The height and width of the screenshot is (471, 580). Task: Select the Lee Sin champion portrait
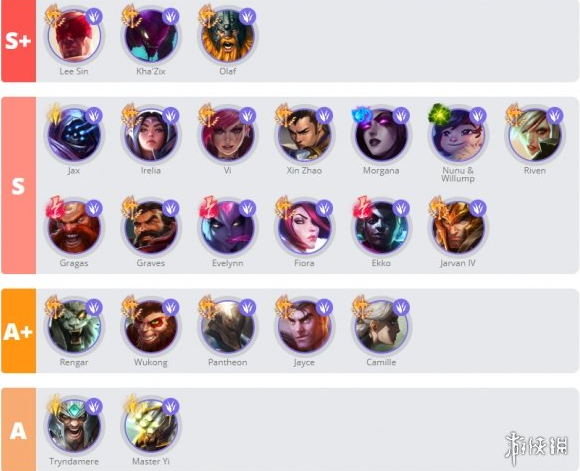[74, 36]
